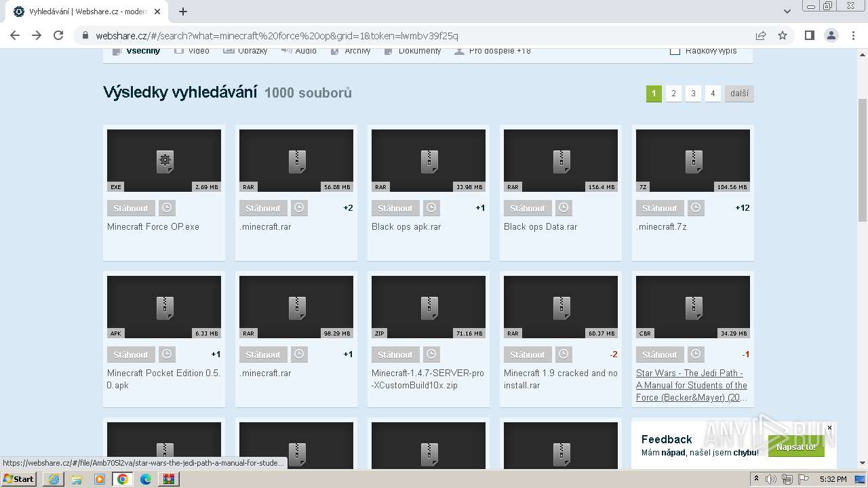Open Minecraft Pocket Edition 0.5.0.apk title
The width and height of the screenshot is (868, 488).
click(x=163, y=379)
